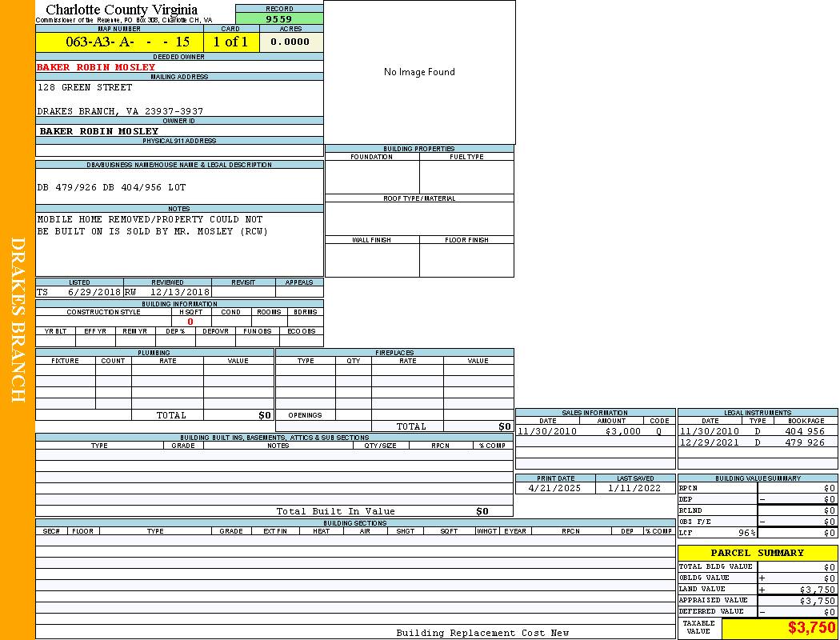Viewport: 840px width, 640px height.
Task: Select the red HSQFT value 0
Action: (190, 322)
